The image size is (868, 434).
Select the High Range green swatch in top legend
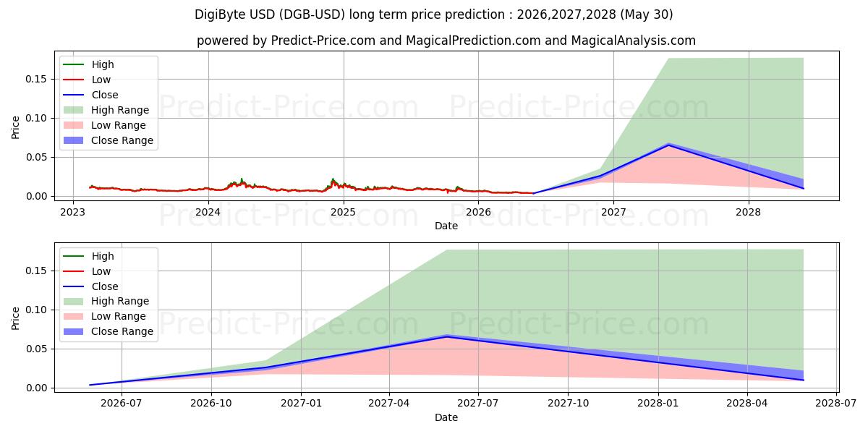tap(75, 110)
